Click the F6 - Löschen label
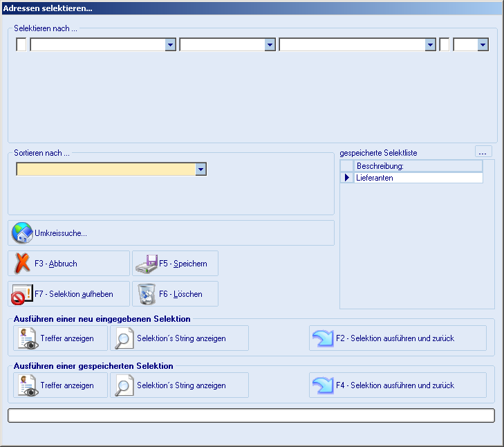Viewport: 504px width, 447px height. click(180, 294)
